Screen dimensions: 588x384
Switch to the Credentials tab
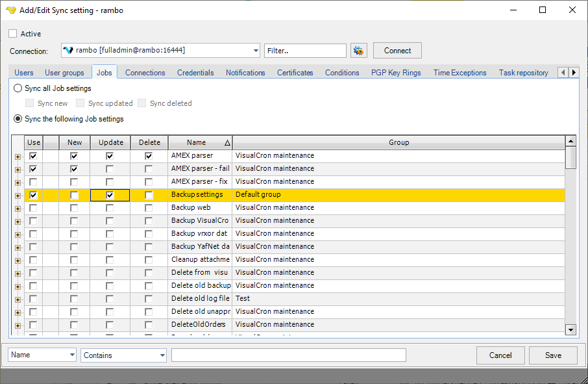click(x=195, y=73)
